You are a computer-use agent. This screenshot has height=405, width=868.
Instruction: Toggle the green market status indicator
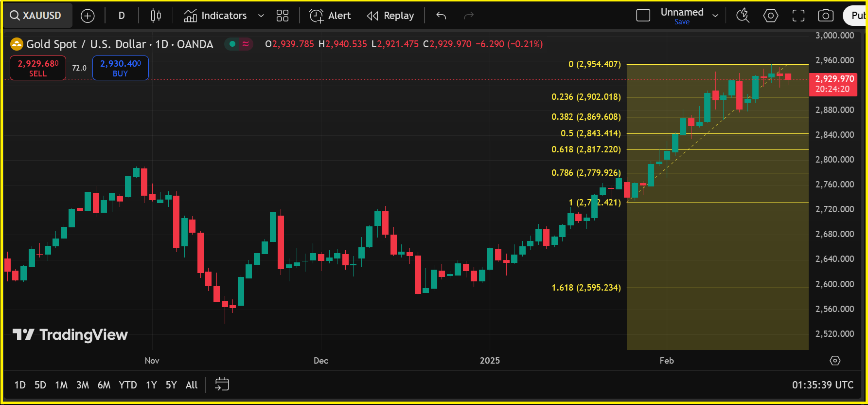click(x=232, y=44)
